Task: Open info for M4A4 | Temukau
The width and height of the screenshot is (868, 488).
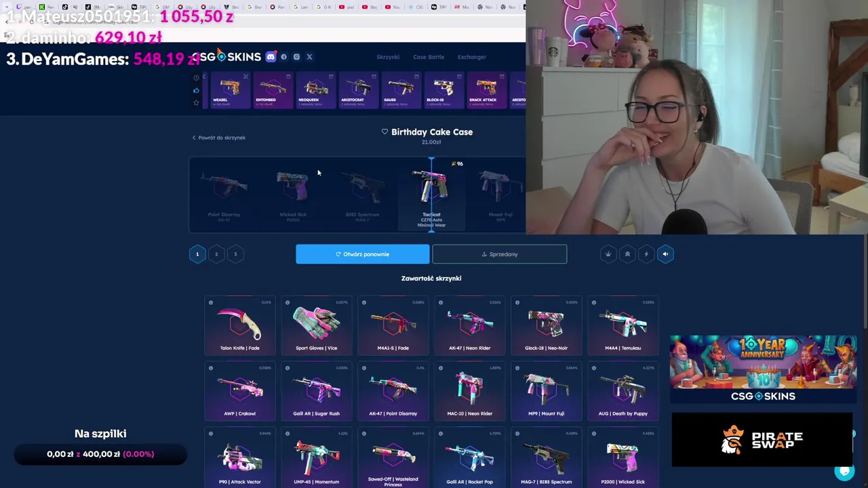Action: click(x=594, y=302)
